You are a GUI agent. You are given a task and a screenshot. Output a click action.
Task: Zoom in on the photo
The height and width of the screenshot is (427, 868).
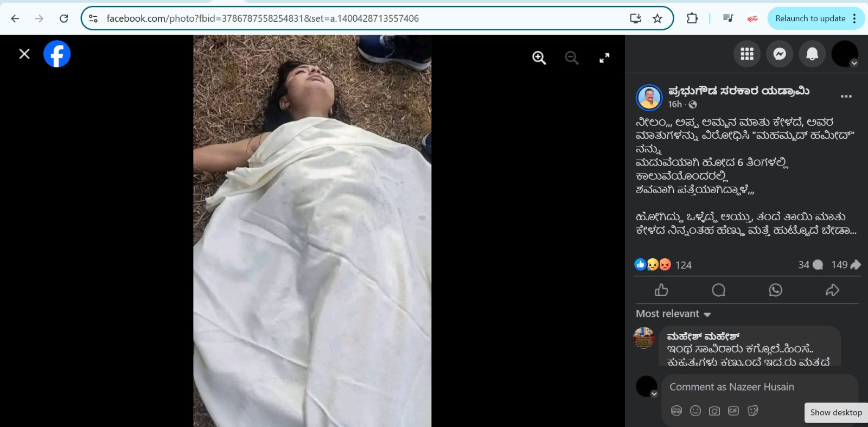tap(539, 58)
